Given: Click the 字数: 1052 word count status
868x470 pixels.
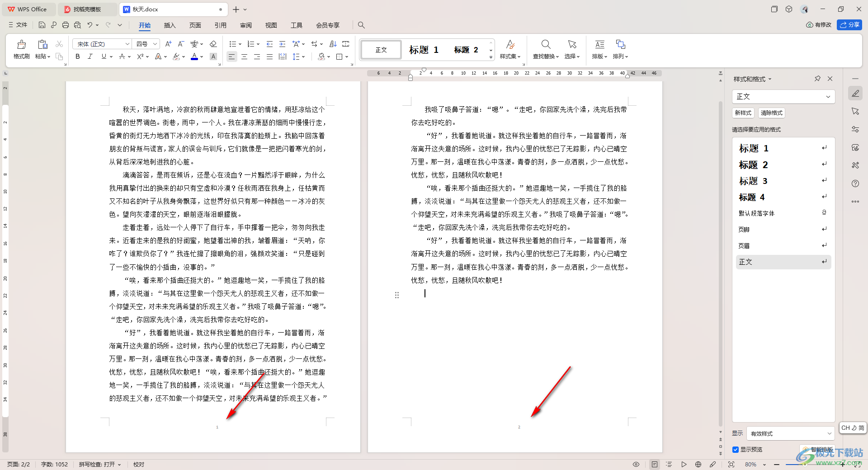Looking at the screenshot, I should (x=54, y=465).
